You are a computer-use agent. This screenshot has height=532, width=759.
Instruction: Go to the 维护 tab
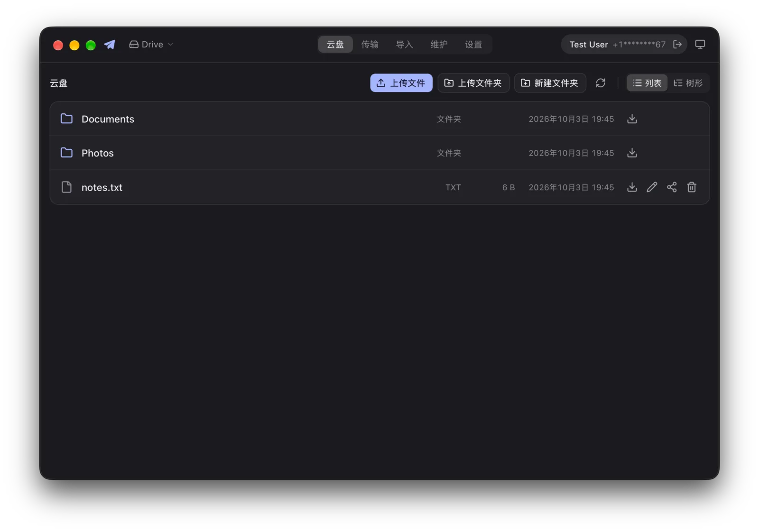(439, 45)
